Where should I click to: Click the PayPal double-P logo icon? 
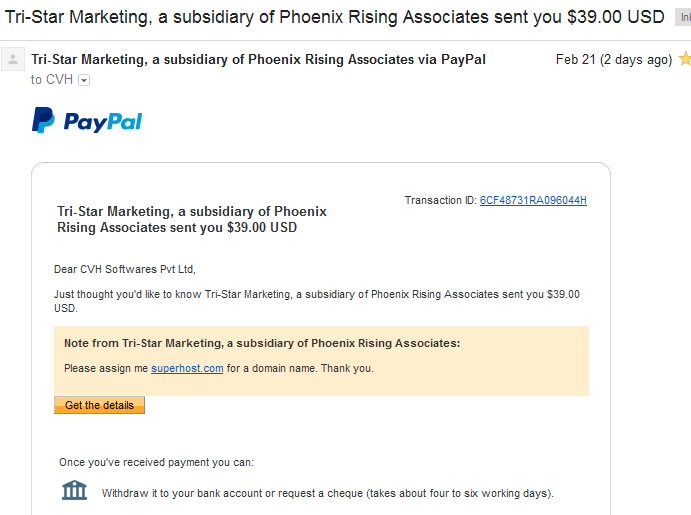point(43,120)
